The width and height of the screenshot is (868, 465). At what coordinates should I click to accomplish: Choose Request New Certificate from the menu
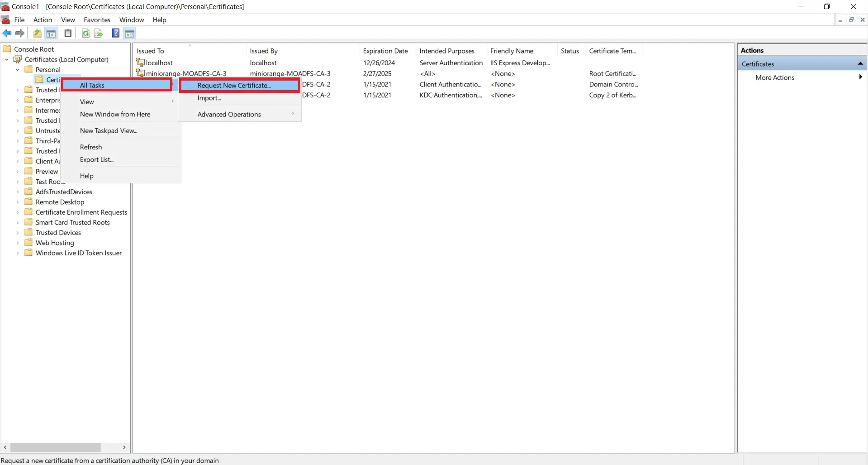coord(234,85)
